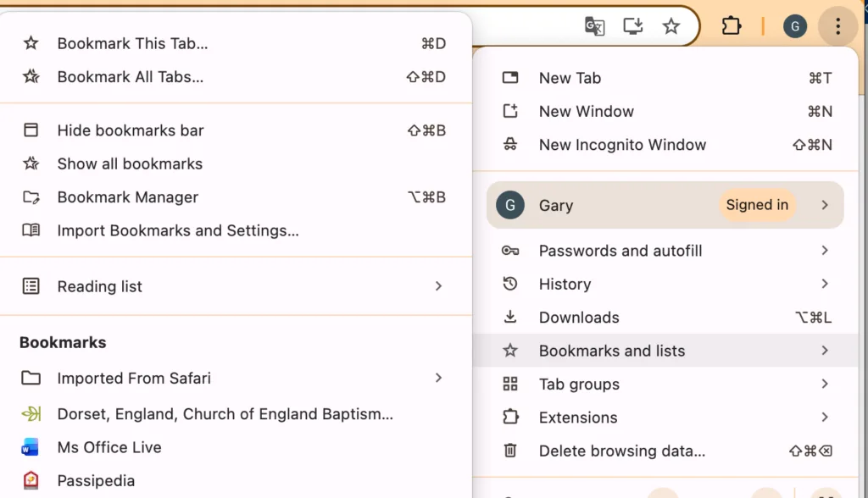Expand the Passwords and autofill chevron

(x=825, y=251)
